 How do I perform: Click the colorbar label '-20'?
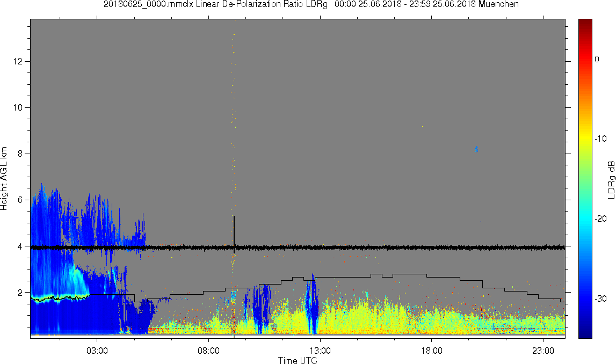click(600, 219)
